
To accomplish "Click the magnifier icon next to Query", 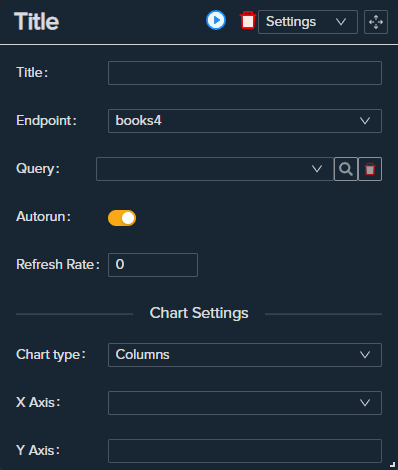I will pos(346,169).
